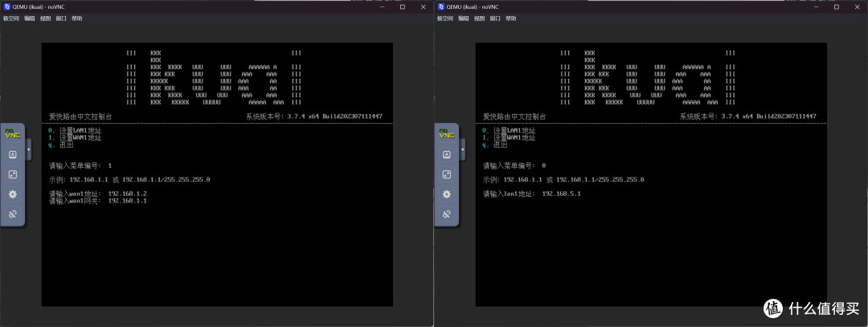This screenshot has height=327, width=868.
Task: Open 视图 menu in right window
Action: click(479, 18)
